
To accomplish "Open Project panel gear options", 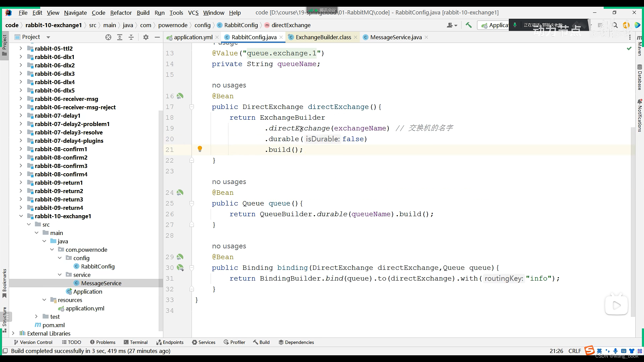I will 146,37.
